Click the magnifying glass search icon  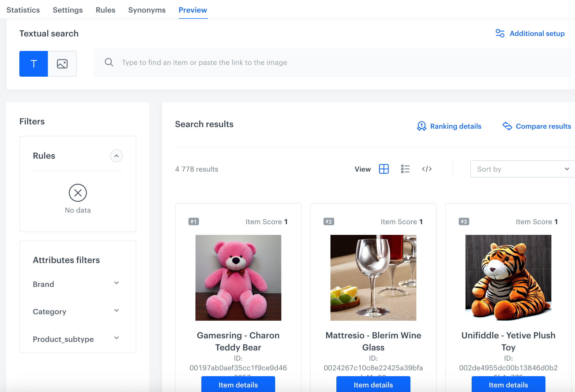tap(109, 62)
